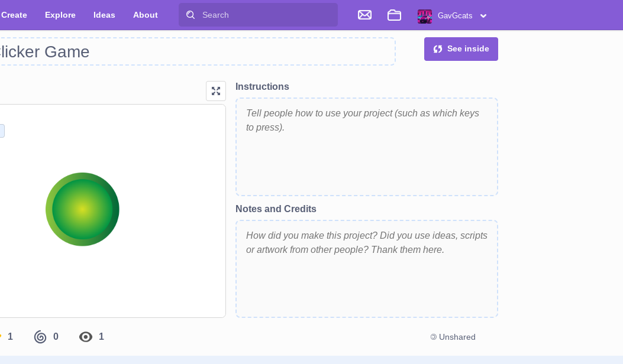Click inside the Instructions text area

coord(366,147)
